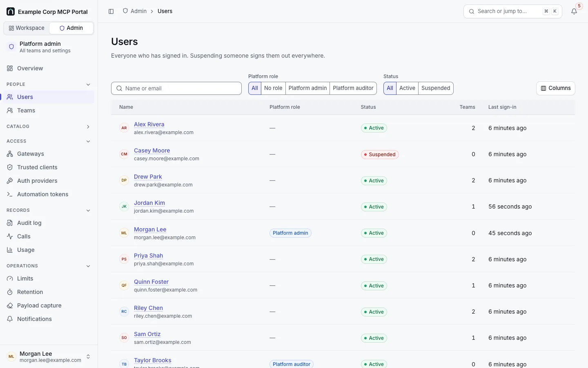Open the Morgan Lee account menu
This screenshot has height=368, width=588.
pos(49,357)
